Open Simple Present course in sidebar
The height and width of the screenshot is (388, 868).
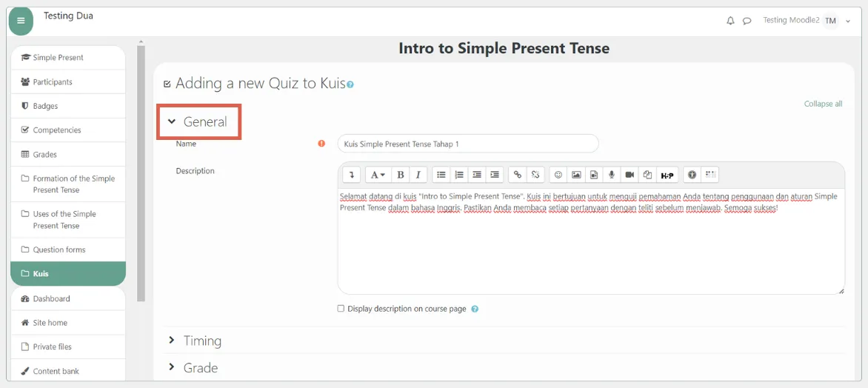pos(68,58)
